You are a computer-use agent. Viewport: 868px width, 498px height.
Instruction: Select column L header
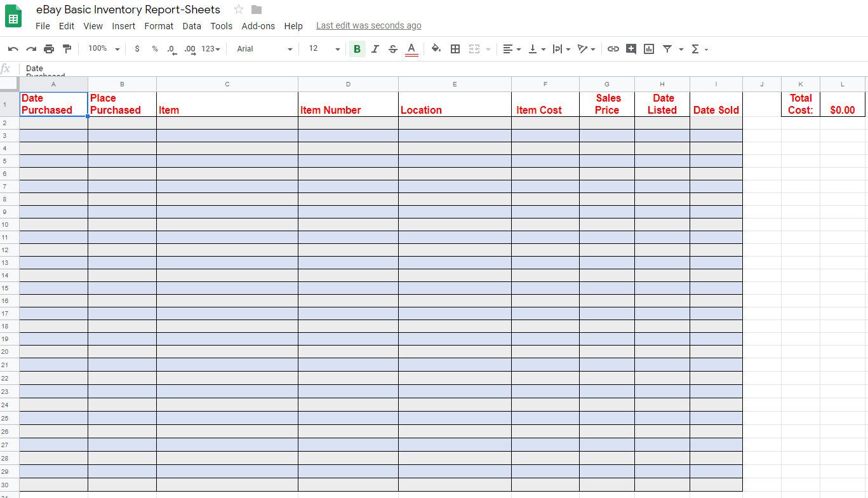pos(843,84)
